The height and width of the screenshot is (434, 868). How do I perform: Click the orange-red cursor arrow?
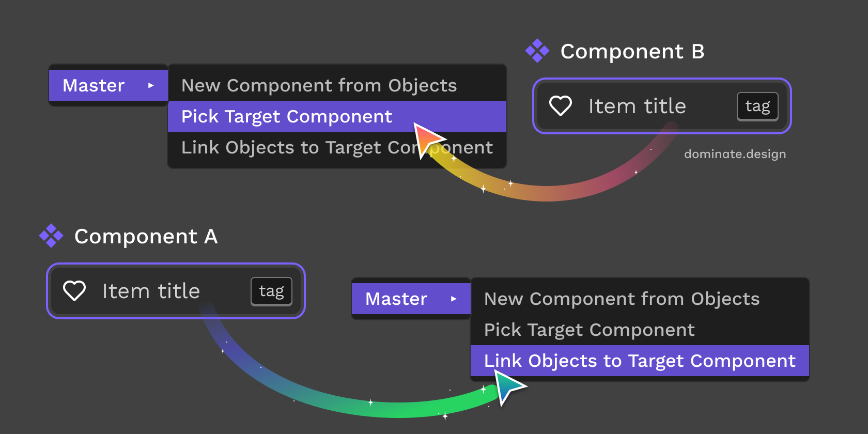427,138
